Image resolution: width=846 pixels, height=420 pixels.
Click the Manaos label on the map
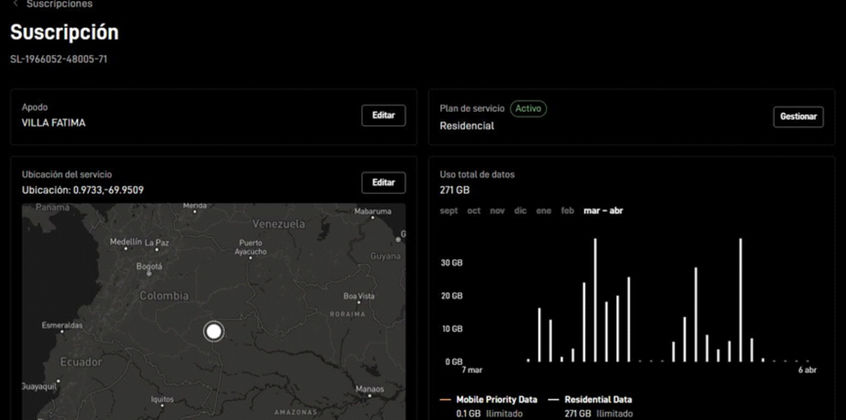(370, 389)
